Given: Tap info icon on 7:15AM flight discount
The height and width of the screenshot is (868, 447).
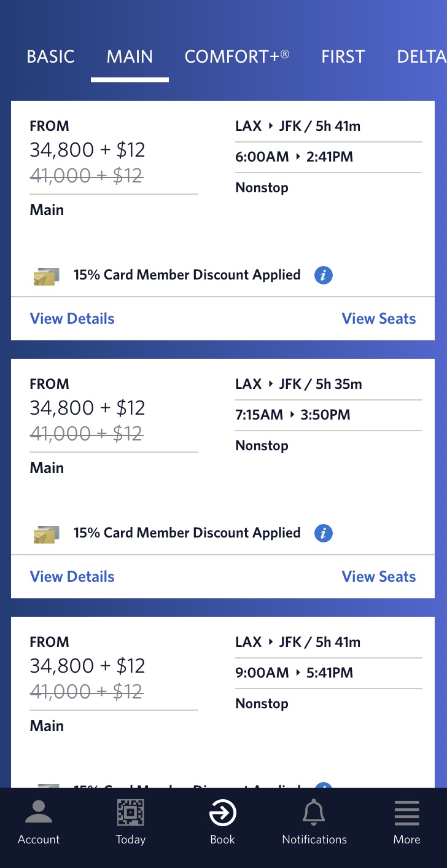Looking at the screenshot, I should [323, 533].
